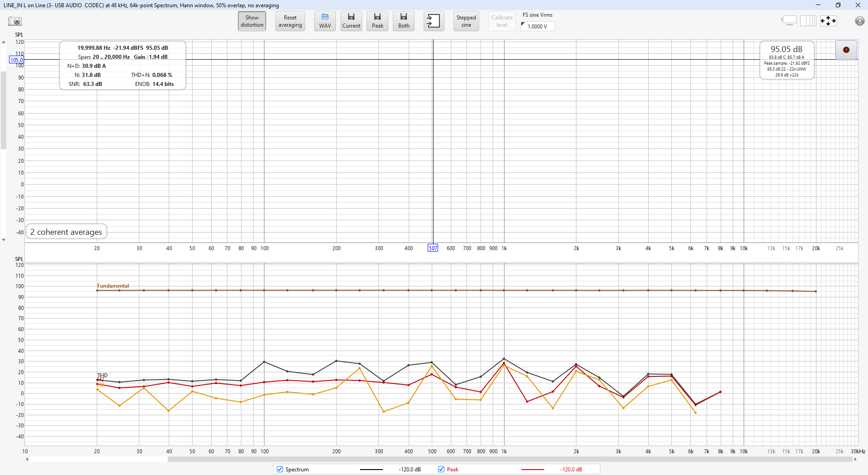The height and width of the screenshot is (475, 868).
Task: Click Reset averaging button
Action: 290,21
